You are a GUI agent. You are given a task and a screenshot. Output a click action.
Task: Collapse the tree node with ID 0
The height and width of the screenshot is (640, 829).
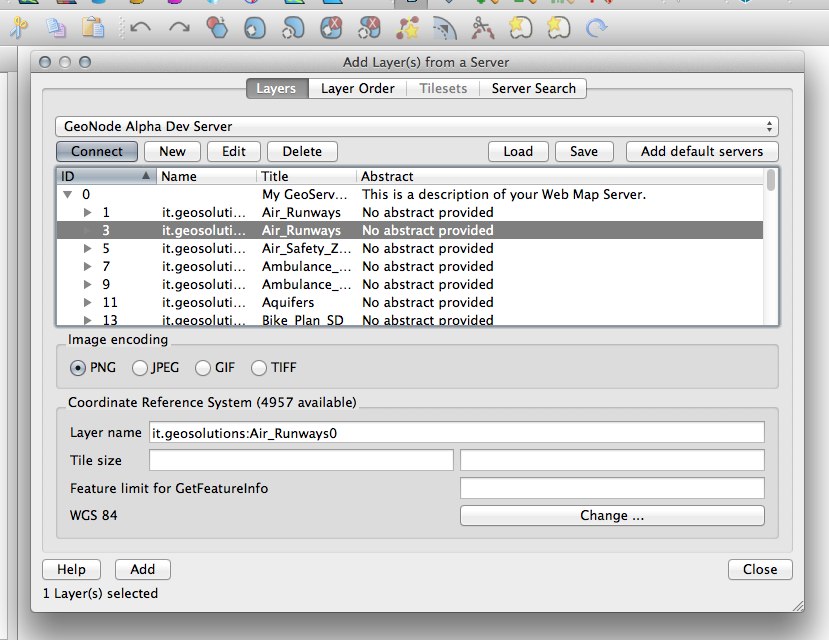(x=68, y=194)
